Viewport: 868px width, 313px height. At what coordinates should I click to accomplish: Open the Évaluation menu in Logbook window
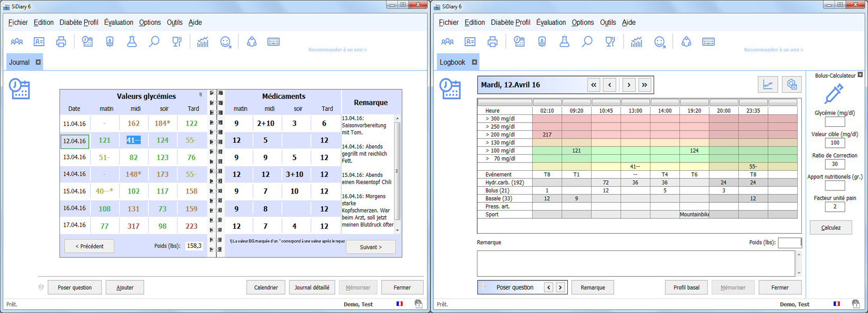(550, 22)
